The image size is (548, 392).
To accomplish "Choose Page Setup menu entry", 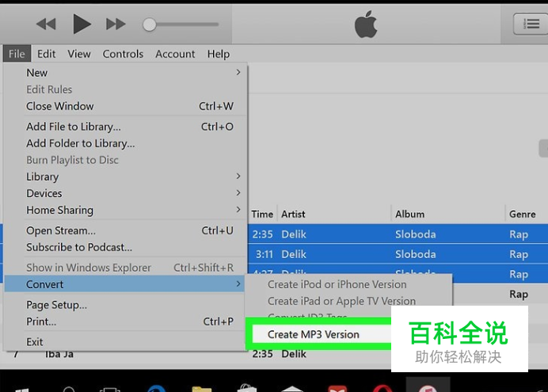I will pos(125,305).
